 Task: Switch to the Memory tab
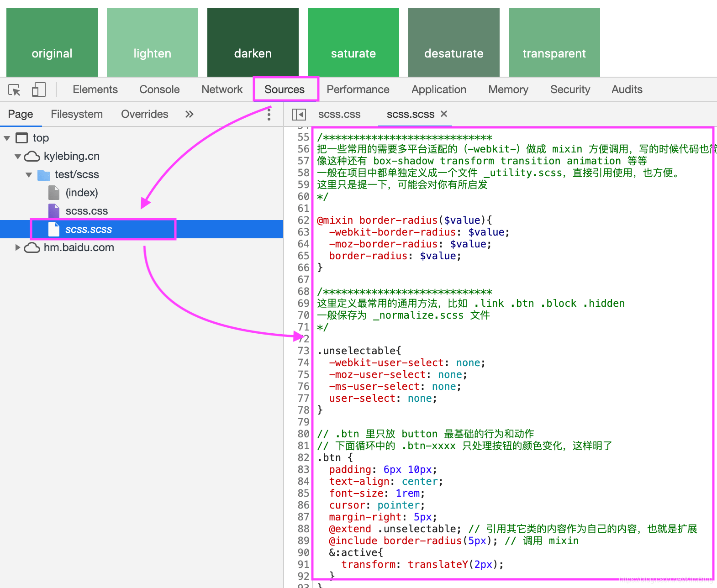pos(508,89)
